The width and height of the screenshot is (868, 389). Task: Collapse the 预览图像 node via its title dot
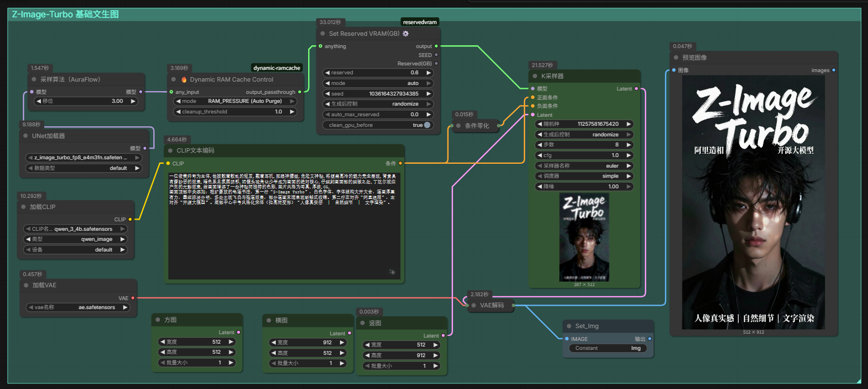tap(677, 58)
